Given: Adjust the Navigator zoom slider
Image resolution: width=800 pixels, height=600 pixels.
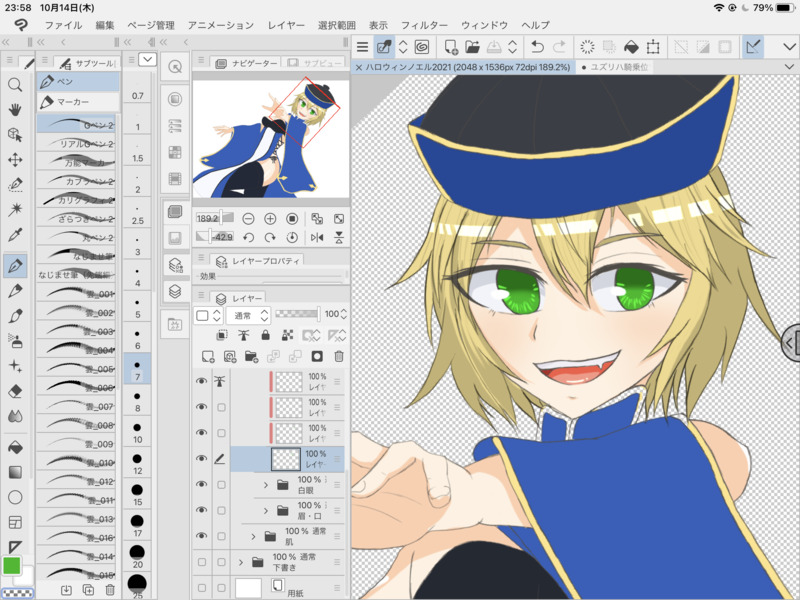Looking at the screenshot, I should (215, 218).
